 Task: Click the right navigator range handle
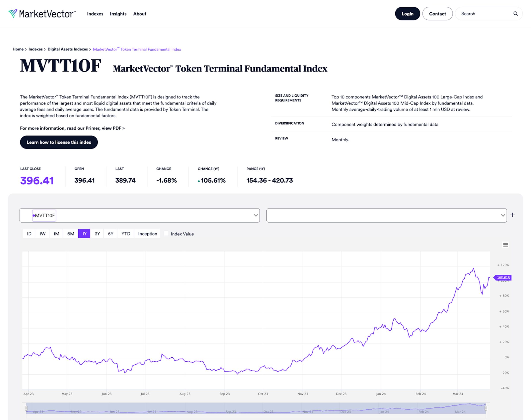click(486, 408)
